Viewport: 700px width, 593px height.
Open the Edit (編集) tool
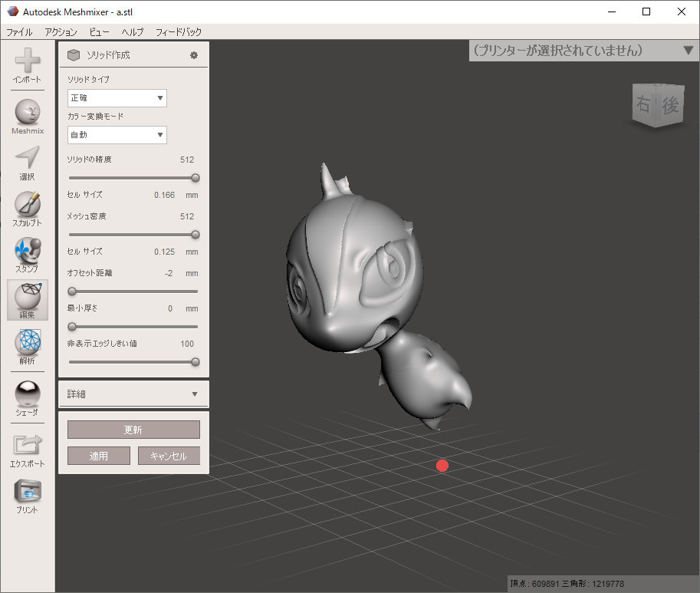[28, 301]
